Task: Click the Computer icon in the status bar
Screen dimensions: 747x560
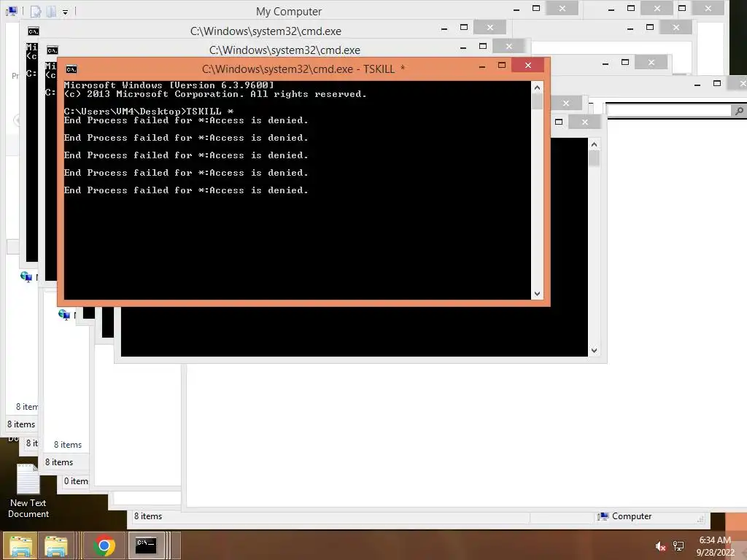Action: [603, 517]
